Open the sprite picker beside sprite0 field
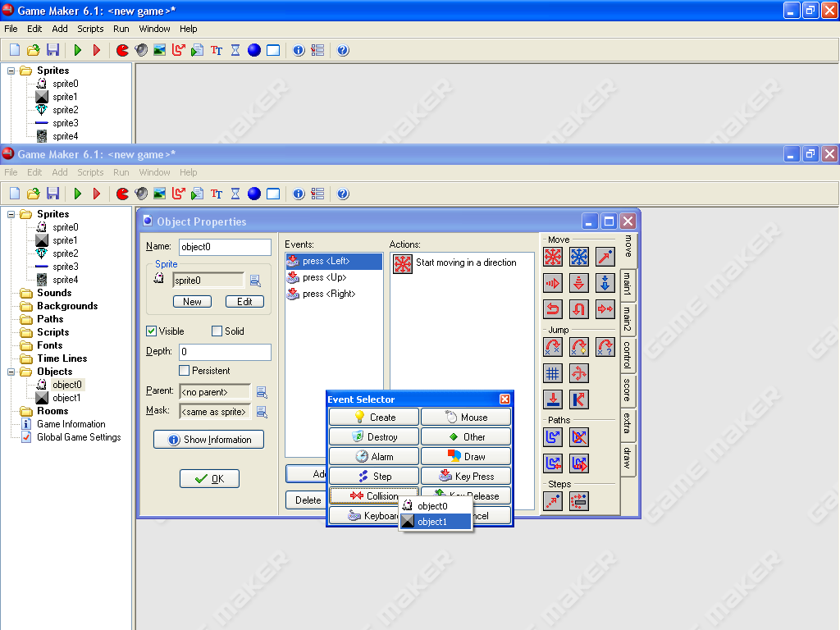 [x=255, y=281]
